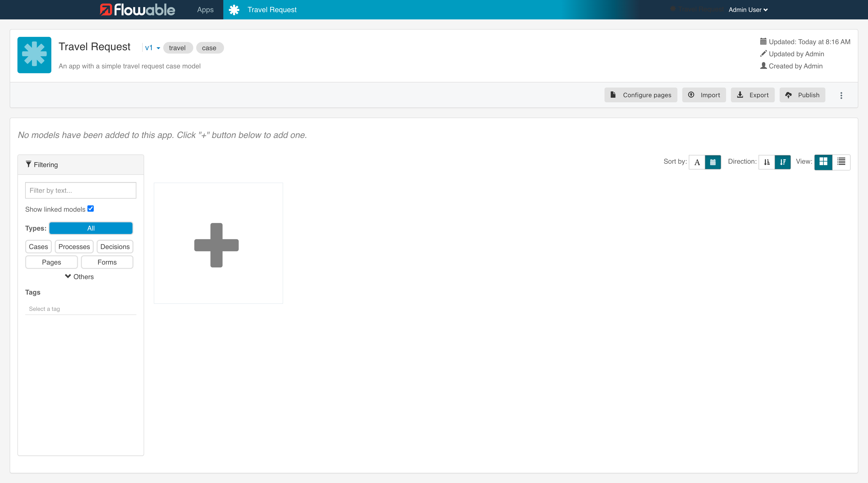Set descending sort direction icon

pyautogui.click(x=783, y=162)
